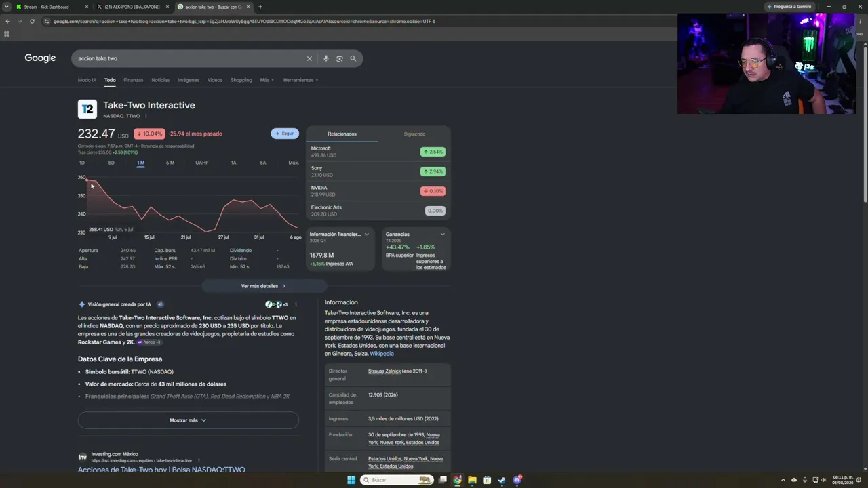The height and width of the screenshot is (488, 868).
Task: Set chart range to 6 M
Action: pos(170,163)
